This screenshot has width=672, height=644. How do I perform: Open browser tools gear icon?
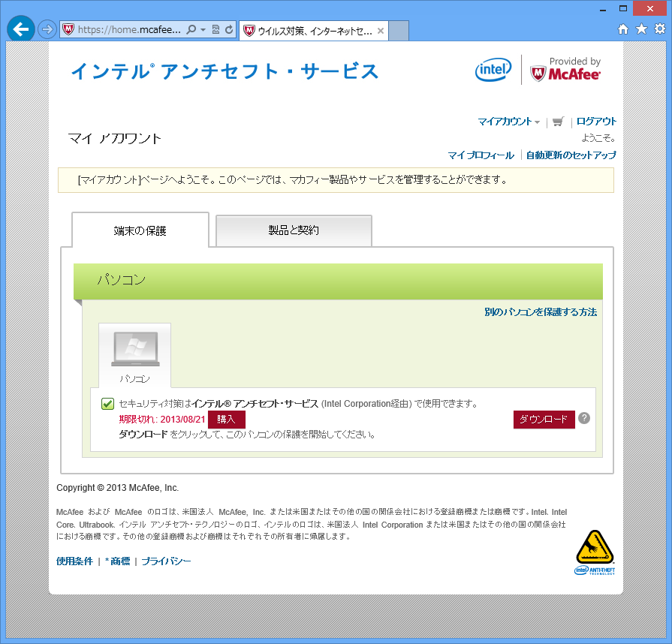[659, 29]
